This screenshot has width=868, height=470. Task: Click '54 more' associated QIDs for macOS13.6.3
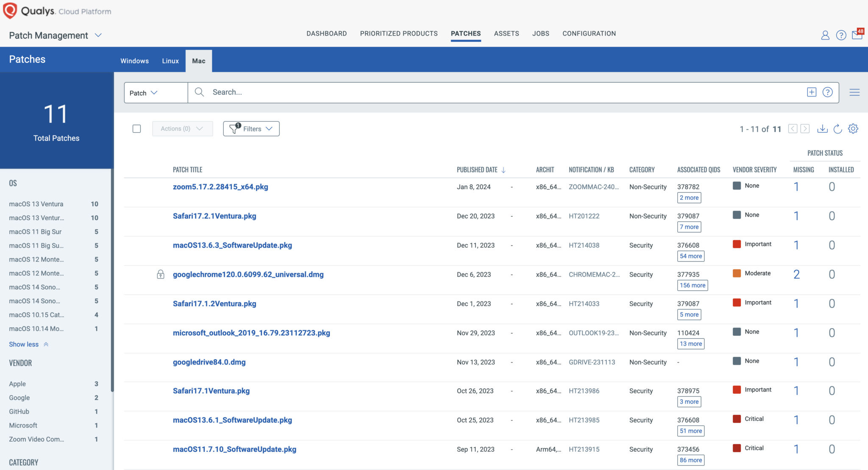[x=690, y=256]
